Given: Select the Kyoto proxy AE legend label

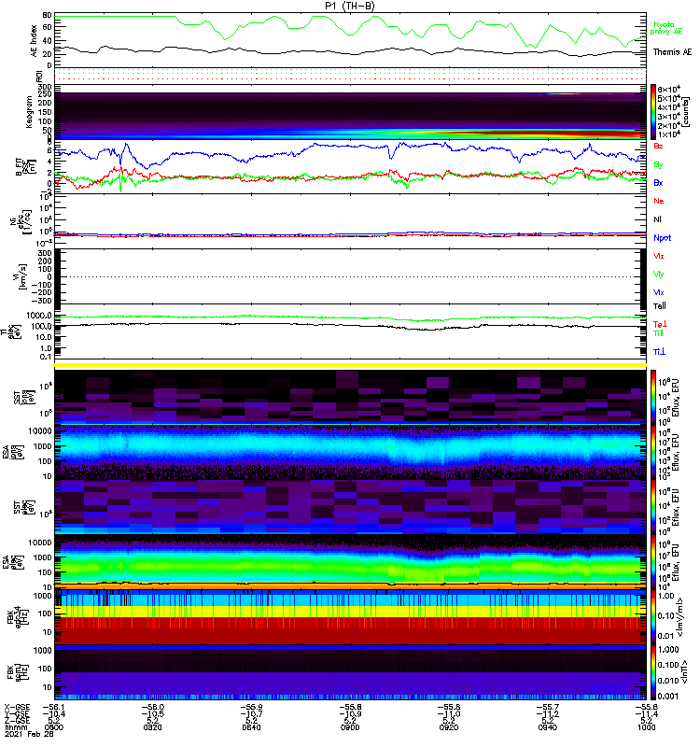Looking at the screenshot, I should (x=665, y=28).
